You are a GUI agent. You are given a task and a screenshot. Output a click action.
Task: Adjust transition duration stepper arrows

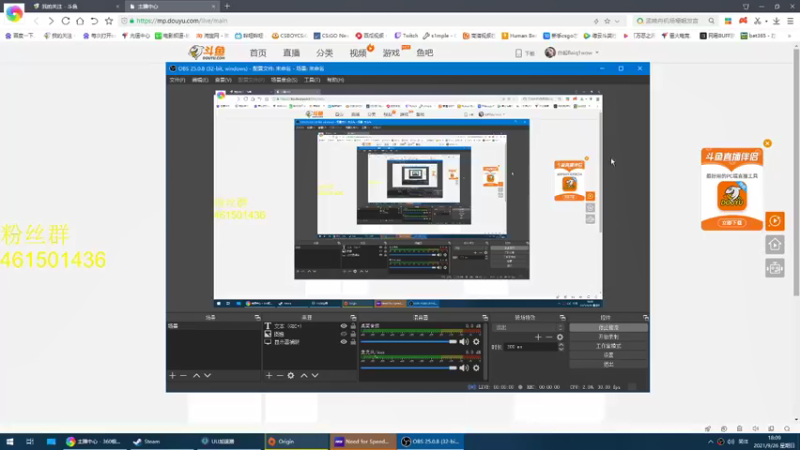coord(561,347)
